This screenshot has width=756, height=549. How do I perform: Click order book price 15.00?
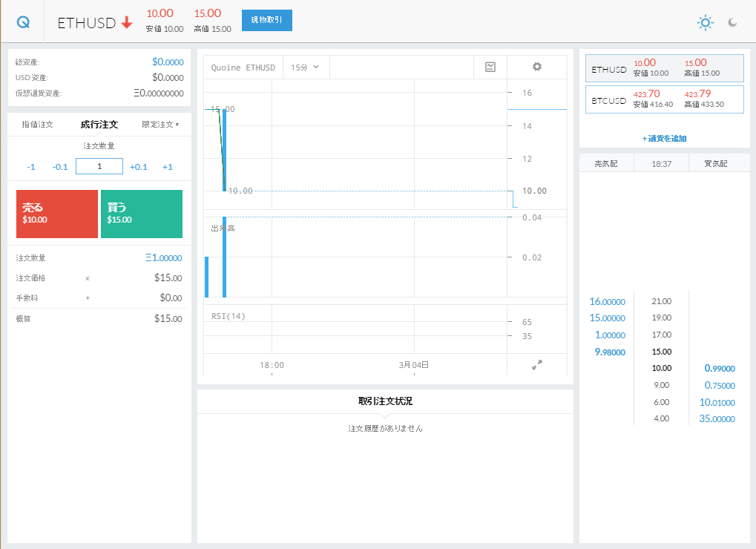coord(662,352)
